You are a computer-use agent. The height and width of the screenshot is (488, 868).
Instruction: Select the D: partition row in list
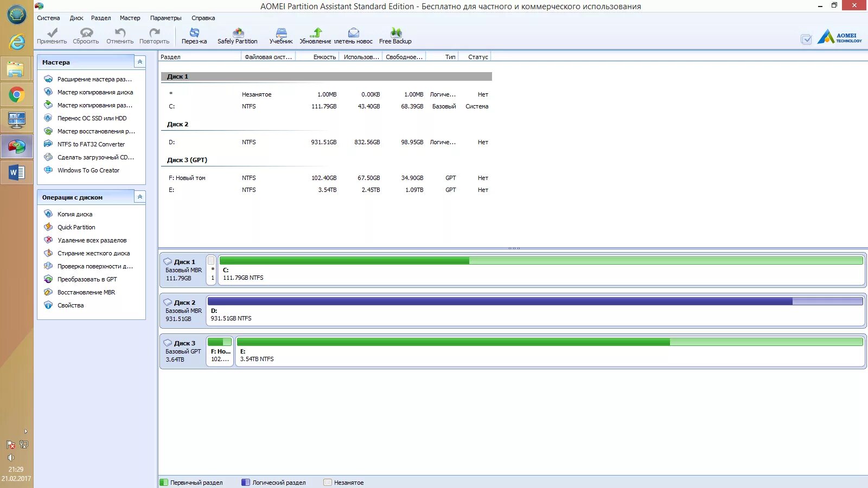pos(327,142)
